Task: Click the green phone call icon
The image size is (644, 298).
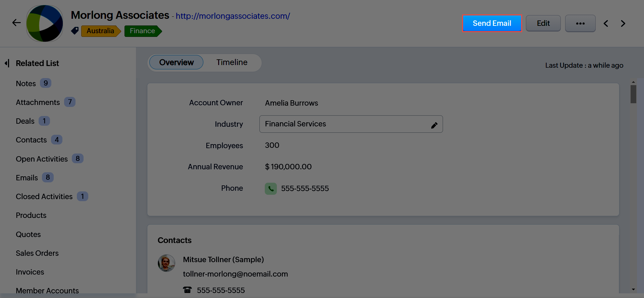Action: (270, 189)
